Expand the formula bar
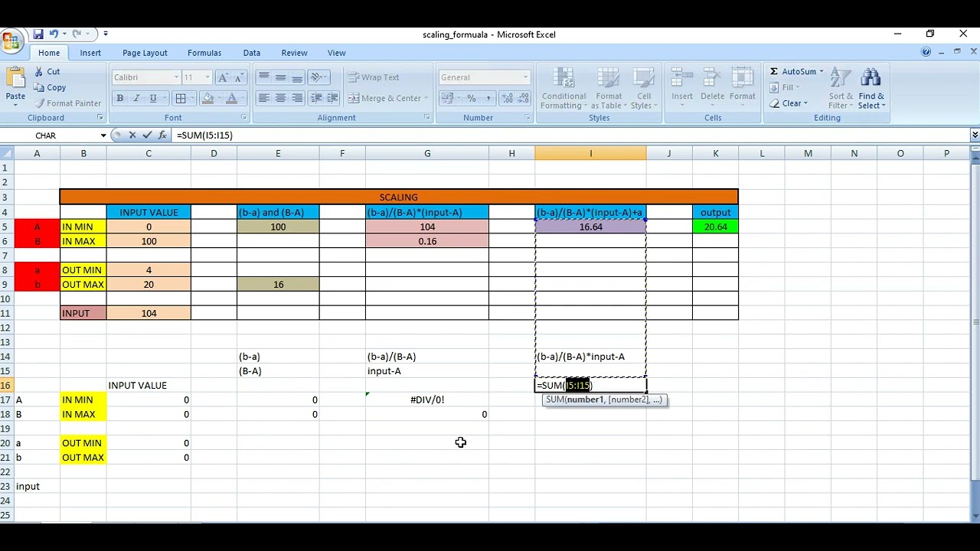 point(974,135)
